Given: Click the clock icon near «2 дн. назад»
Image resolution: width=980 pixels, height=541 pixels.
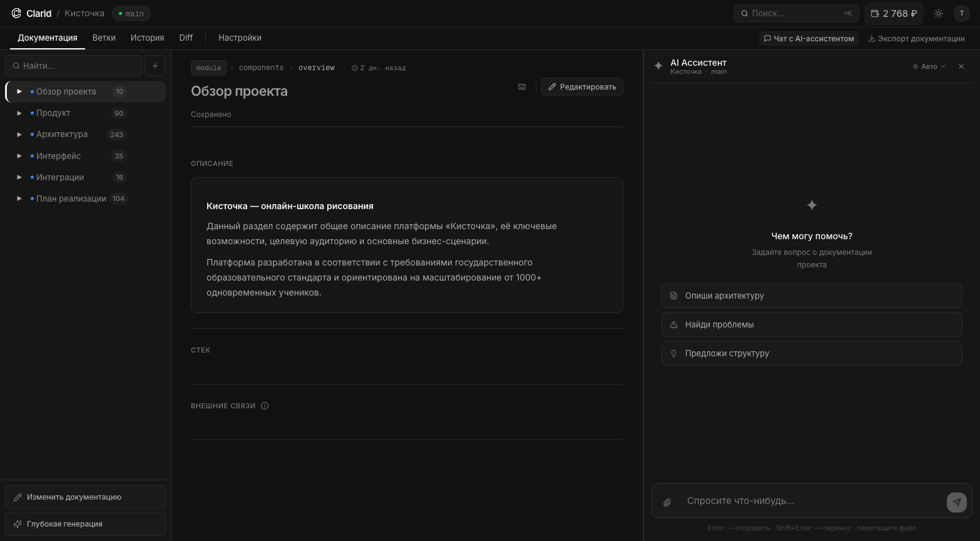Looking at the screenshot, I should (354, 68).
